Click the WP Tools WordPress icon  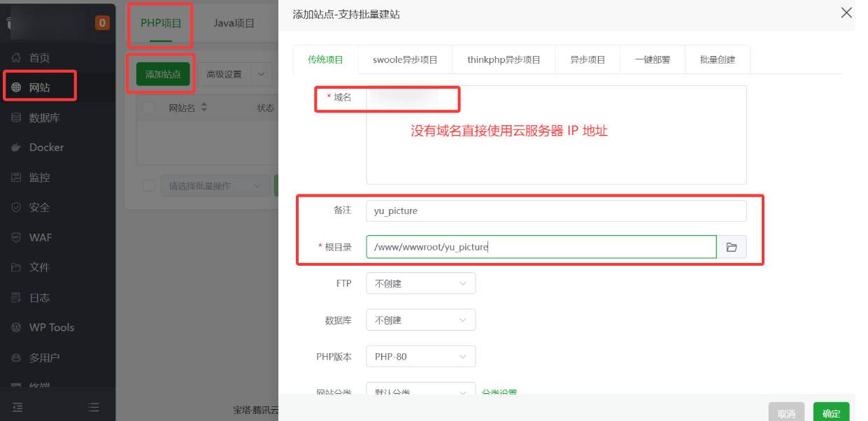coord(16,327)
